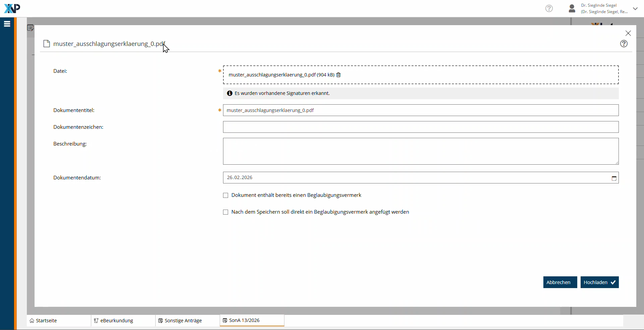Open the dialog help question mark icon
Image resolution: width=644 pixels, height=330 pixels.
[x=624, y=44]
